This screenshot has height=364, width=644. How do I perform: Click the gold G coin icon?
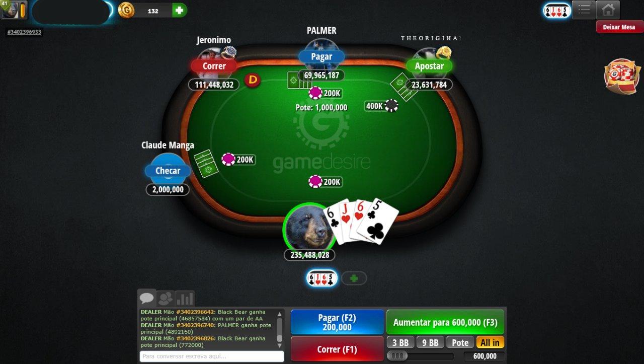(126, 10)
